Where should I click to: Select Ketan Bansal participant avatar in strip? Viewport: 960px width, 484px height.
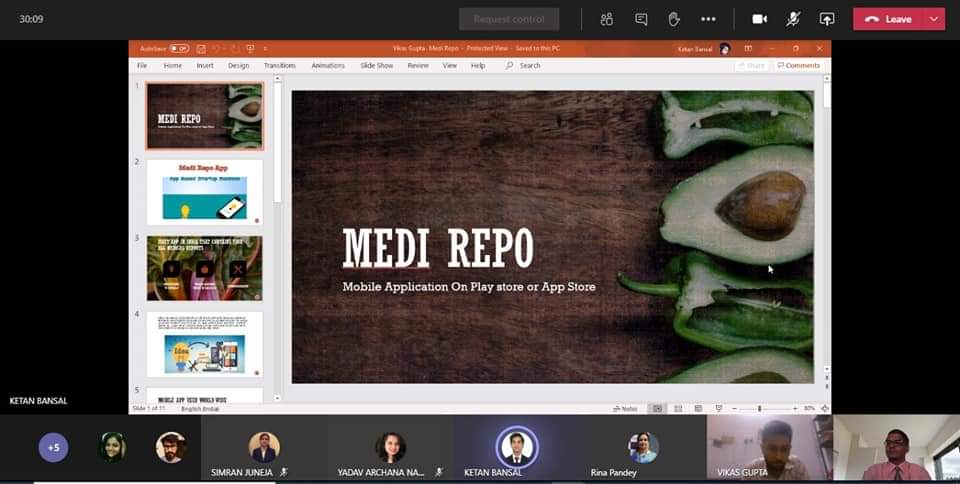[x=517, y=447]
